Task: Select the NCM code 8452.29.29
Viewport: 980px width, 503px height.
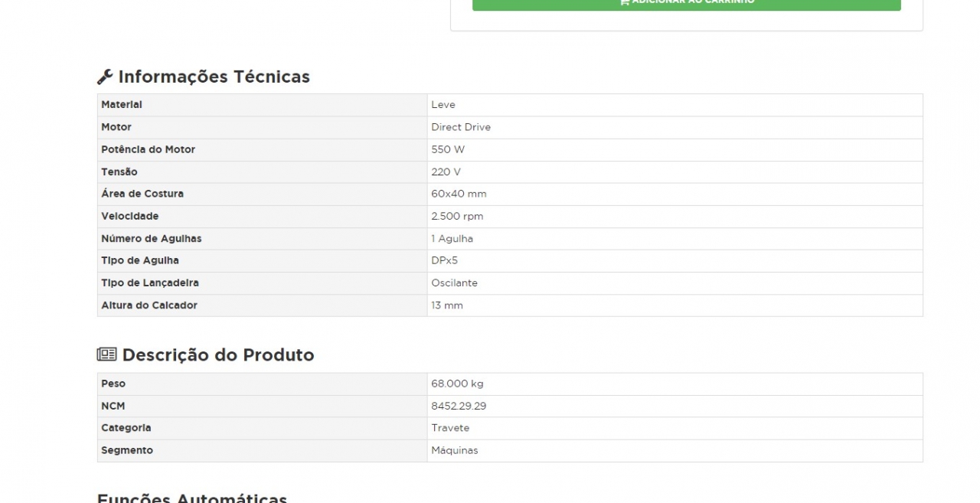Action: 459,406
